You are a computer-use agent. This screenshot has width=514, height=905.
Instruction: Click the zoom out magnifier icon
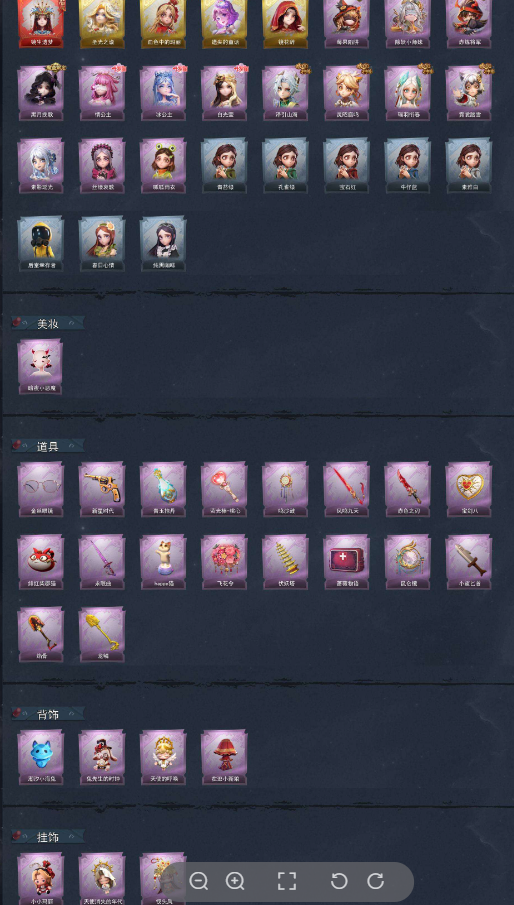pyautogui.click(x=199, y=881)
